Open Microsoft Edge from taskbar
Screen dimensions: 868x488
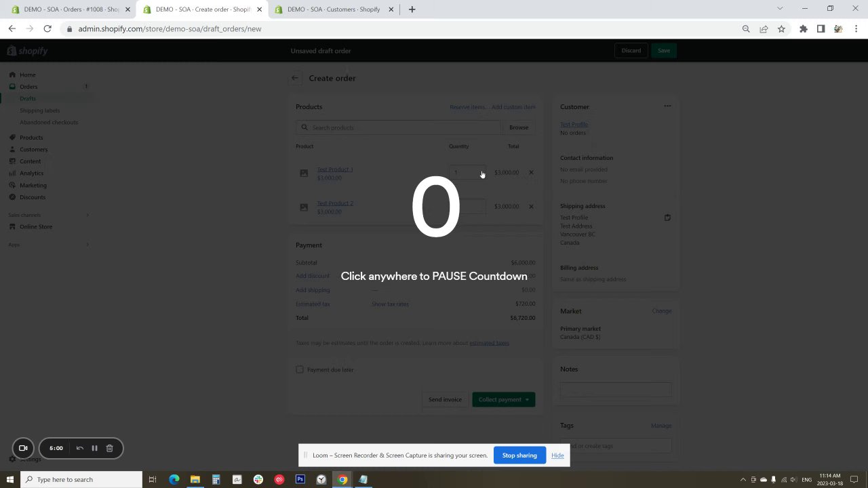coord(174,479)
